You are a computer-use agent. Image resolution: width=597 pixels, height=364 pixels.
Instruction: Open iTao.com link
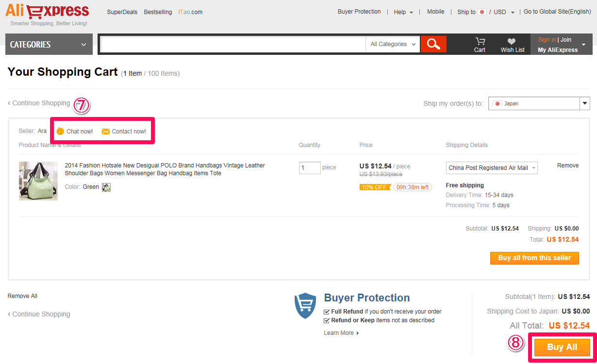click(x=190, y=12)
